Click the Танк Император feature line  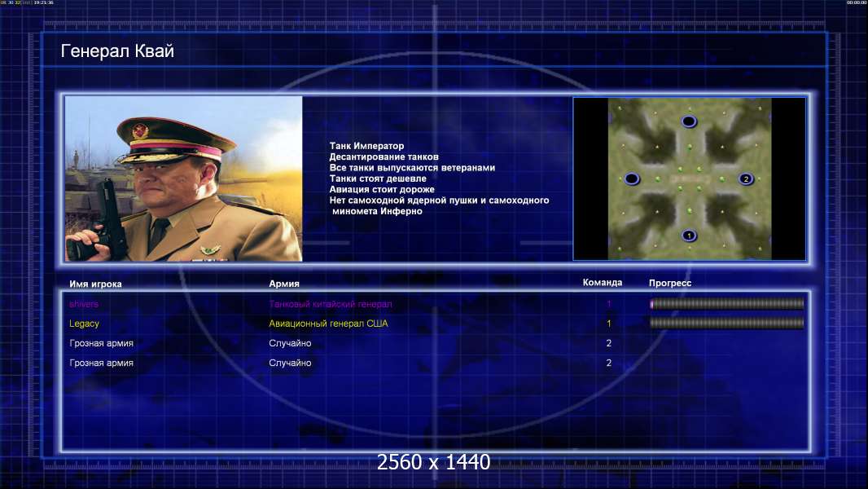366,146
